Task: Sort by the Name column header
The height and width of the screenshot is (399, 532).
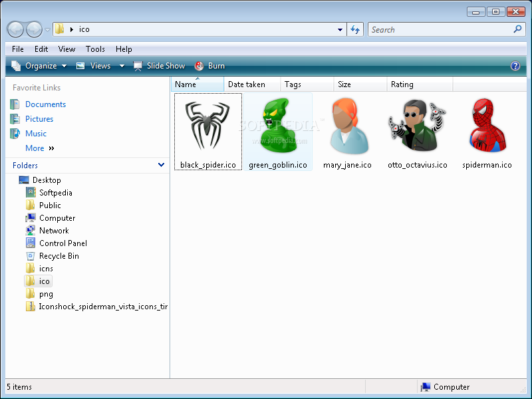Action: (198, 84)
